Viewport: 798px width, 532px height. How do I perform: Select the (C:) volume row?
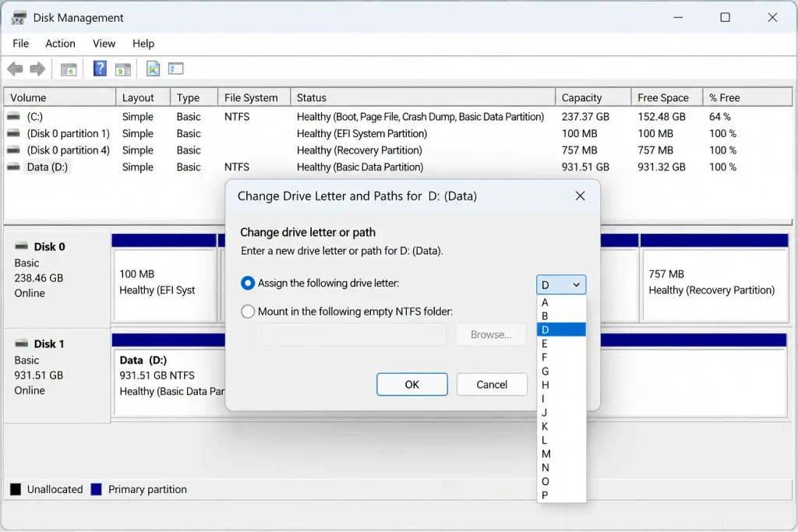pyautogui.click(x=398, y=117)
